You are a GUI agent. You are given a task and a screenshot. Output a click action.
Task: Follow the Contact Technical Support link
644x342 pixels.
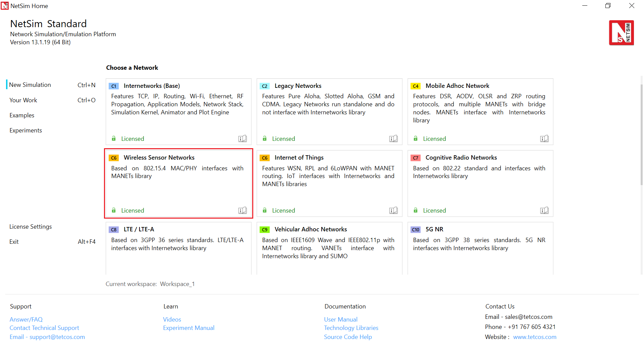point(44,328)
